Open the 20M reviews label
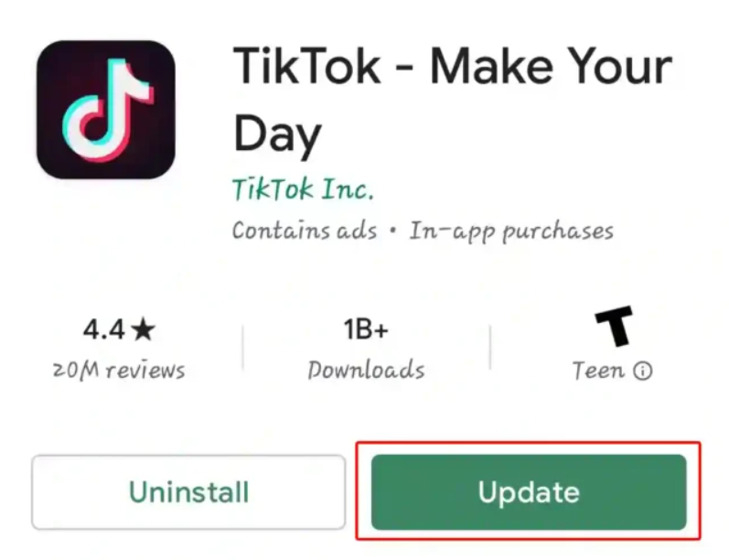Viewport: 729px width, 560px height. (x=119, y=371)
